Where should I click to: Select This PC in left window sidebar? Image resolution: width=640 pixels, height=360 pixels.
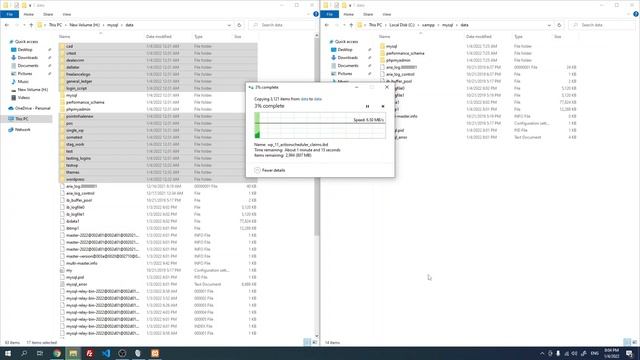(22, 119)
